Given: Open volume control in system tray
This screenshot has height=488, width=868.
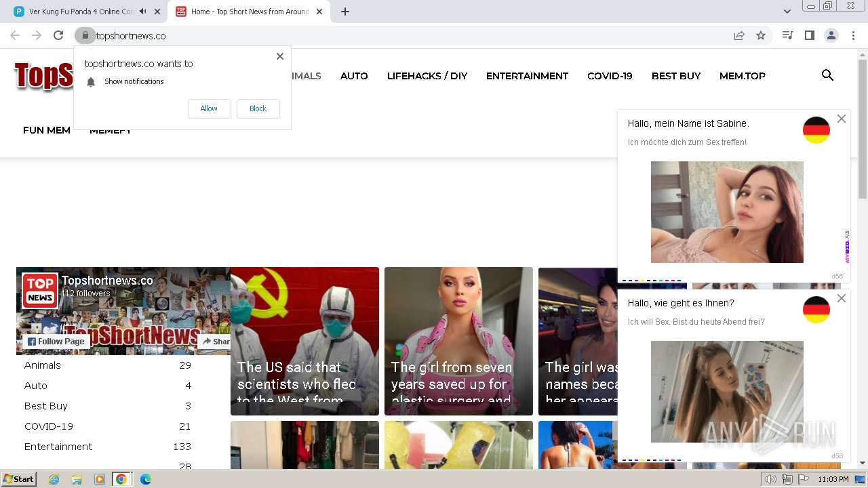Looking at the screenshot, I should pos(770,479).
